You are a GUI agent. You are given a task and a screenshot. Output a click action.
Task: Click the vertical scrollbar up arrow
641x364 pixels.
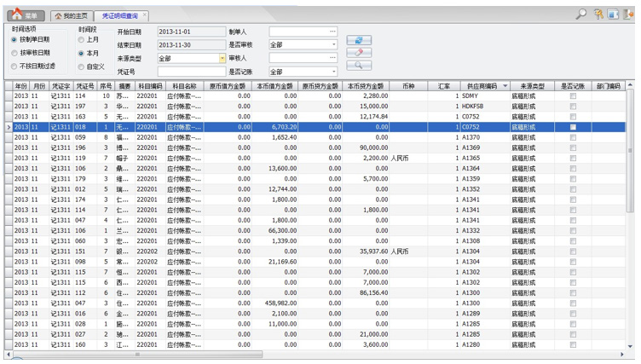pyautogui.click(x=630, y=85)
